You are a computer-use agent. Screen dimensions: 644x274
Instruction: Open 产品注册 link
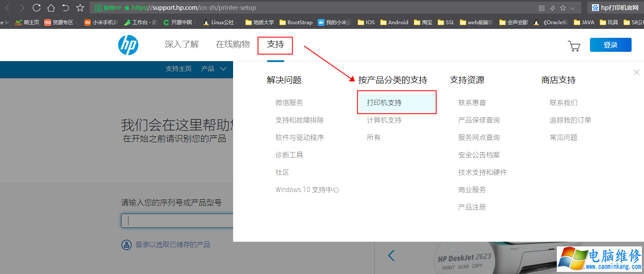[472, 207]
